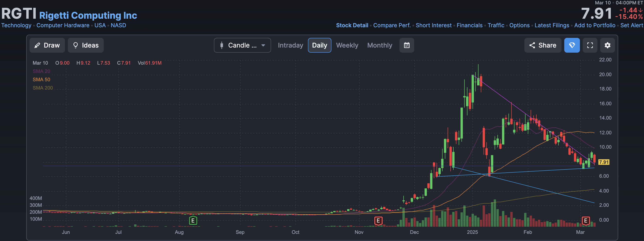The height and width of the screenshot is (241, 644).
Task: Open the Draw tools button
Action: 47,45
